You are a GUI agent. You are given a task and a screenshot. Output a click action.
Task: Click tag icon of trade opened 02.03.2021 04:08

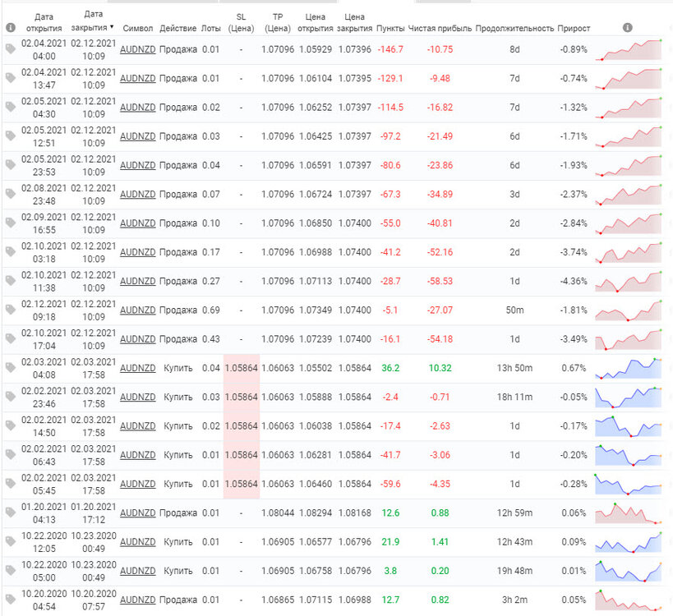coord(11,368)
